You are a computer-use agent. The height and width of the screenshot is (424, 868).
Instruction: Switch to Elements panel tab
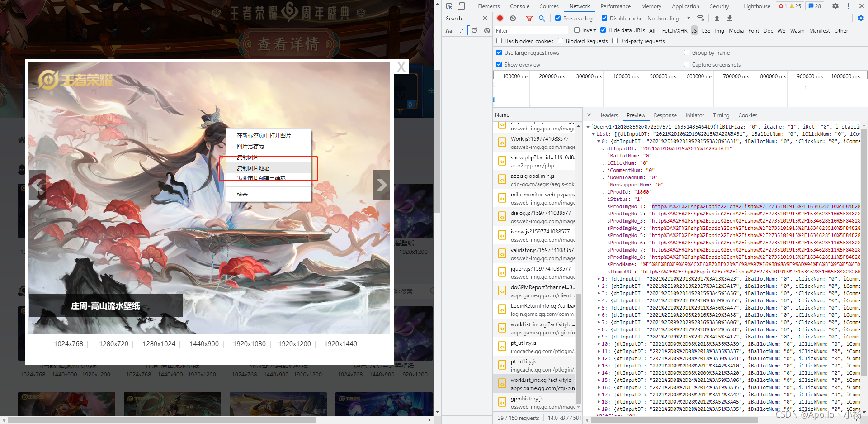489,6
